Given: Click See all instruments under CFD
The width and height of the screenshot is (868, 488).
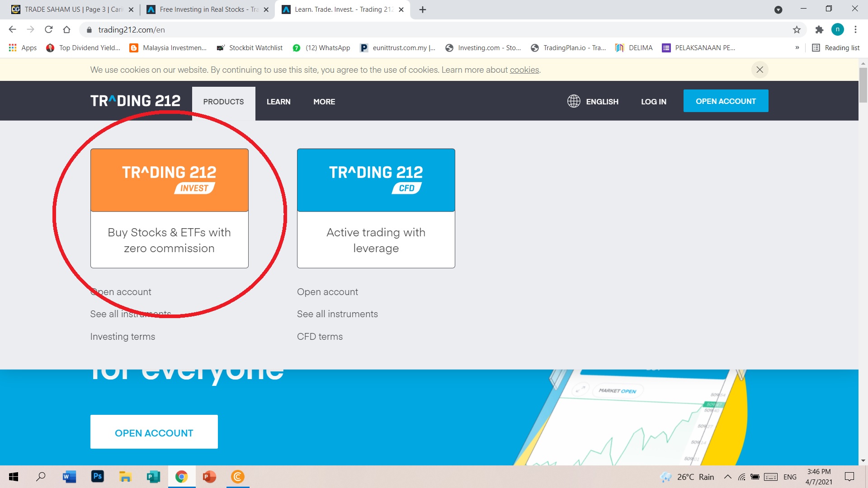Looking at the screenshot, I should coord(337,314).
